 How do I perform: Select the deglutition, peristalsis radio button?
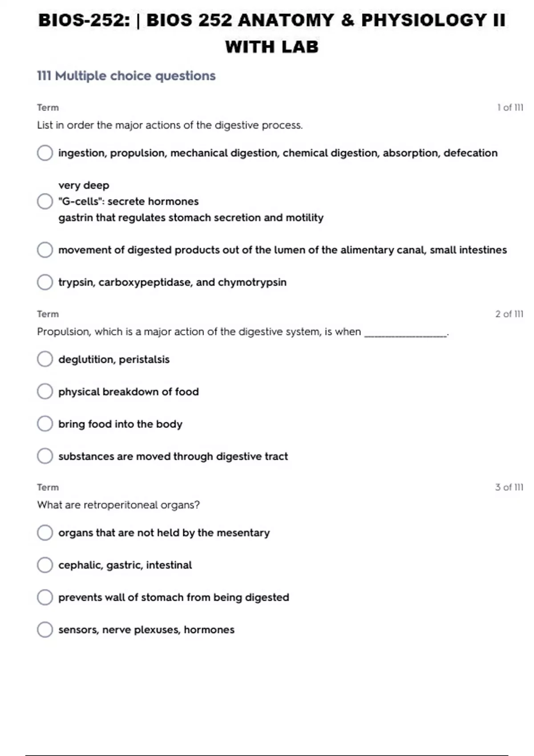(x=45, y=359)
